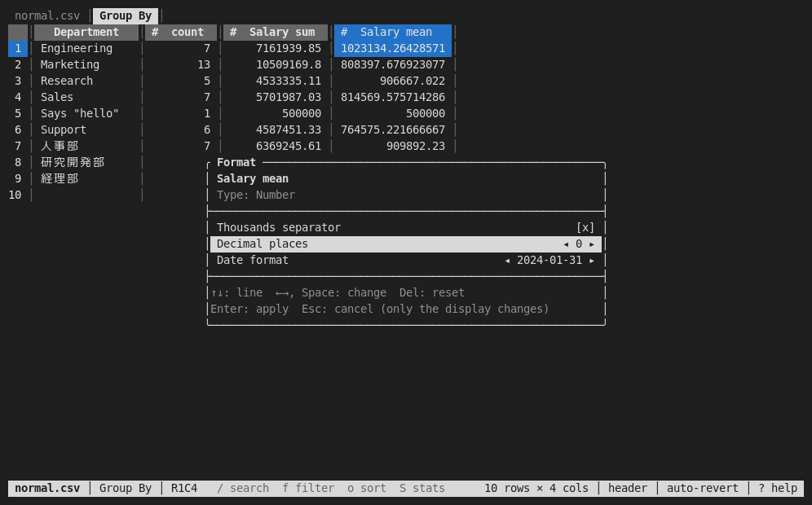Image resolution: width=812 pixels, height=505 pixels.
Task: Click the Engineering department cell
Action: 77,49
